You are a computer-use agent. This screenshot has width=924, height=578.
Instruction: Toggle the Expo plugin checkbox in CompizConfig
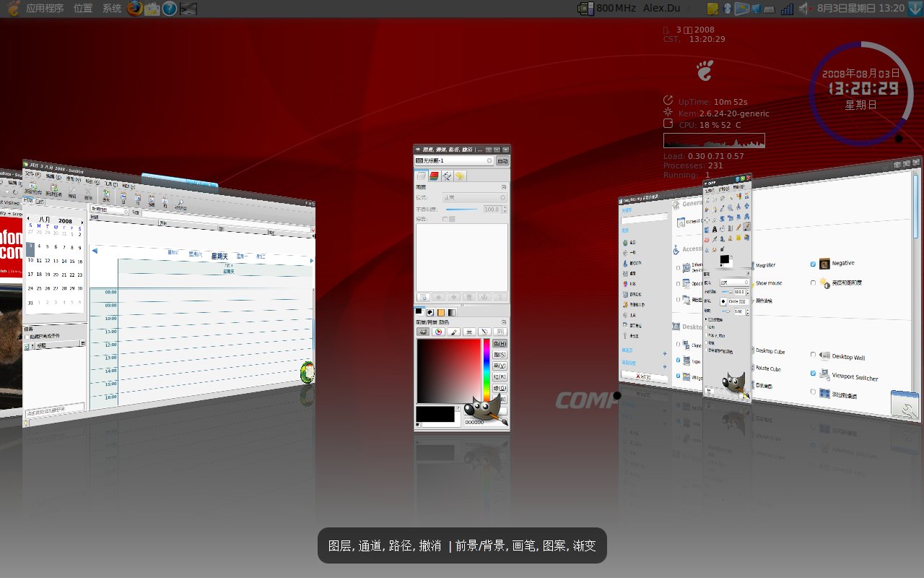(x=678, y=361)
